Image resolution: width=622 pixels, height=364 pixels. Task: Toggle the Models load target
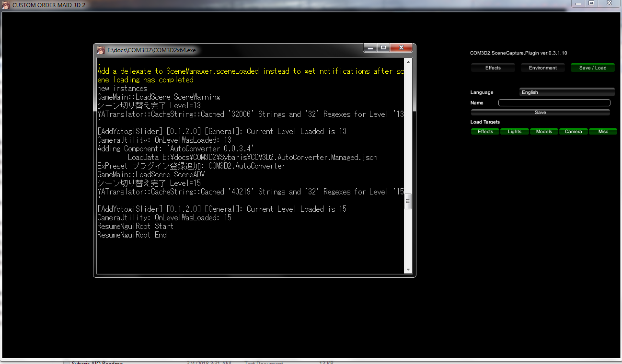tap(544, 131)
